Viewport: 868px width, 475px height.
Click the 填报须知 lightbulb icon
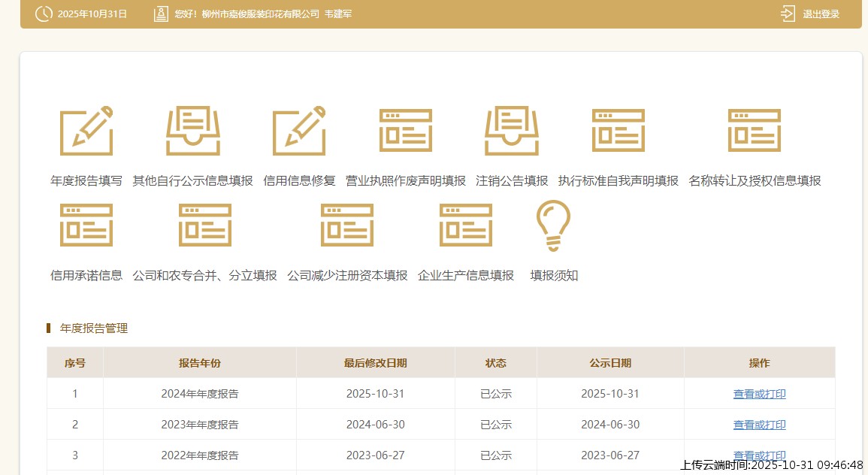click(553, 225)
